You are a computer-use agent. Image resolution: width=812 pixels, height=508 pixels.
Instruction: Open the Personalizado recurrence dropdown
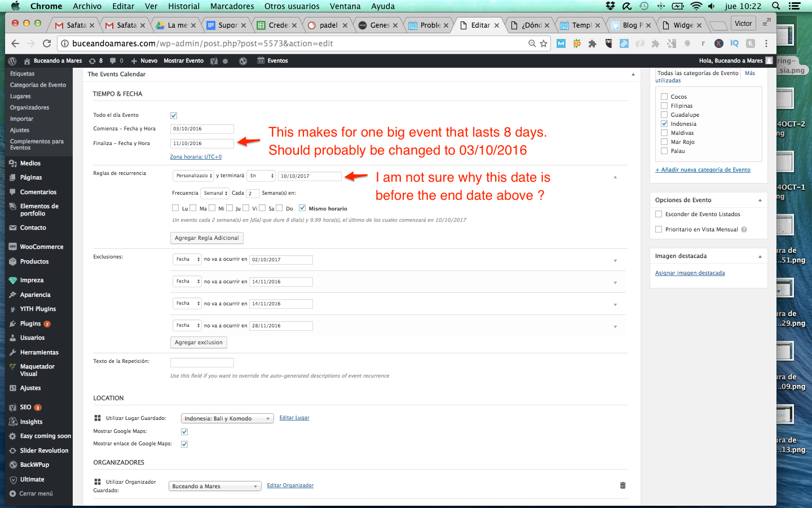tap(193, 176)
